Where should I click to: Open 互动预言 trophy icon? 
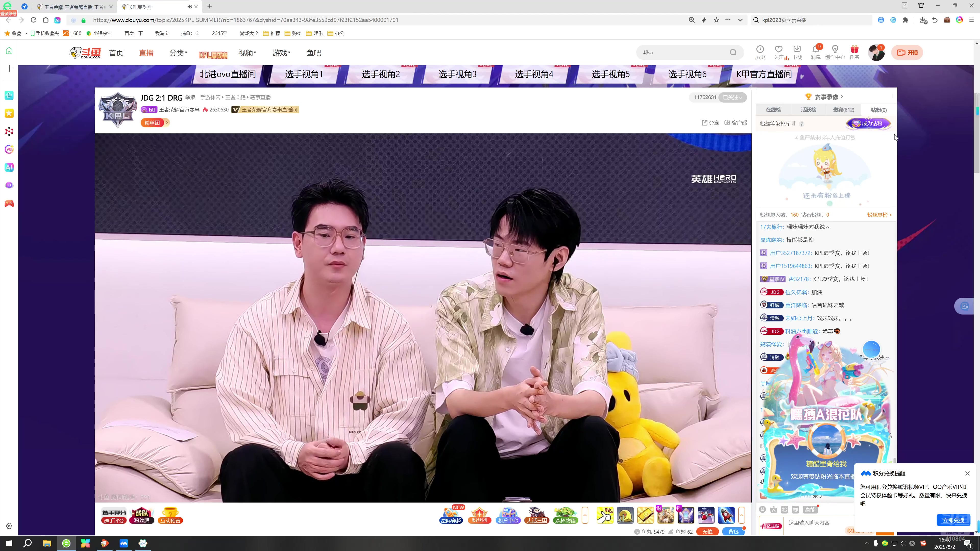point(170,516)
